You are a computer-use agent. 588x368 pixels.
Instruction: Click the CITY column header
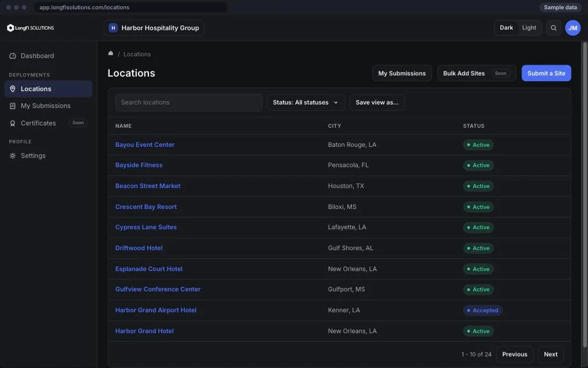pyautogui.click(x=335, y=126)
